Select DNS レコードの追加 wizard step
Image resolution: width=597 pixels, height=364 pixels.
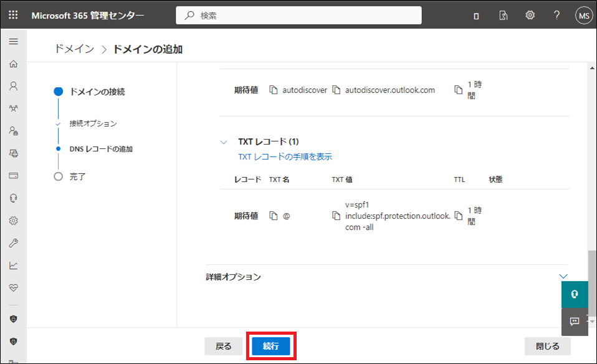[101, 149]
